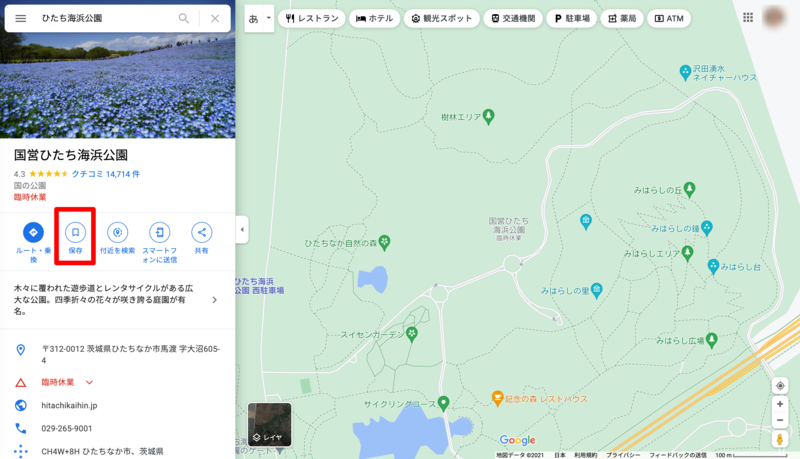Image resolution: width=800 pixels, height=459 pixels.
Task: Click the 100 m map scale bar
Action: [753, 455]
